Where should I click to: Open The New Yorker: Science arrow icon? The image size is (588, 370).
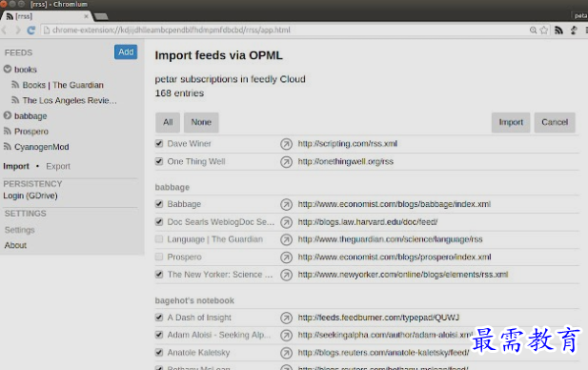tap(286, 275)
